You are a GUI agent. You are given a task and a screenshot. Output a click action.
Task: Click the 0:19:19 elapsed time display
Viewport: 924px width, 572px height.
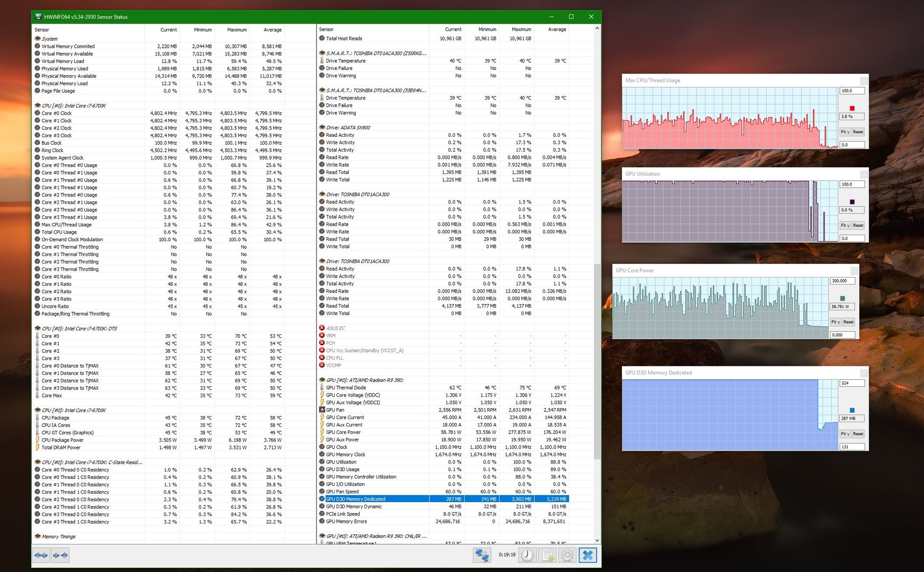click(507, 555)
